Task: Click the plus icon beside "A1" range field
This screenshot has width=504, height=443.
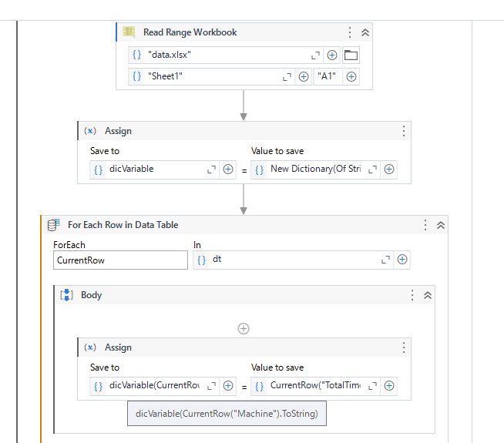Action: 351,77
